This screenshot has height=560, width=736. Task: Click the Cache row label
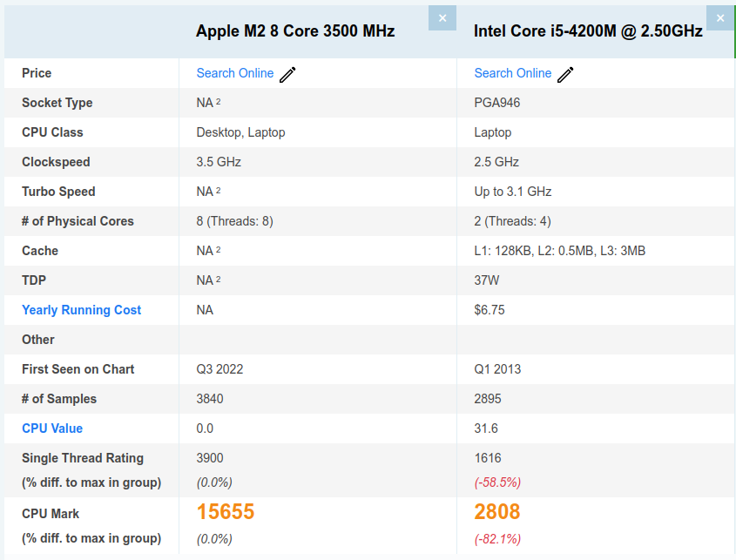coord(40,251)
